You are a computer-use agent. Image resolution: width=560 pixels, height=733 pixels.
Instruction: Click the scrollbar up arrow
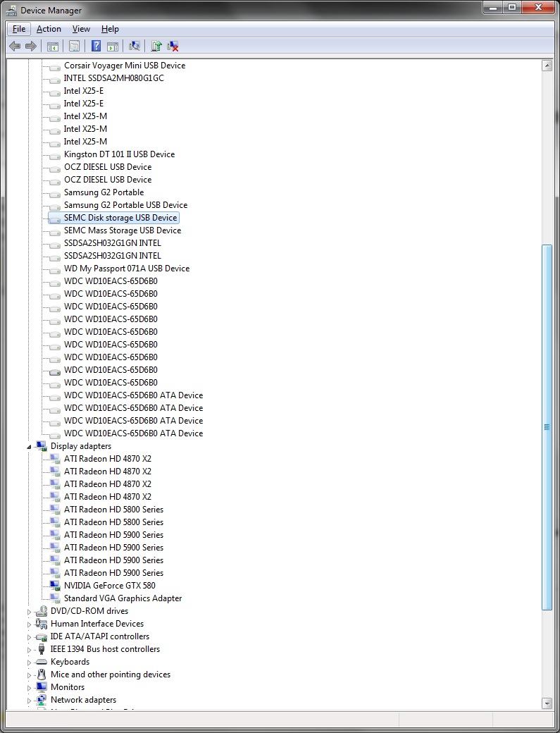(x=547, y=66)
